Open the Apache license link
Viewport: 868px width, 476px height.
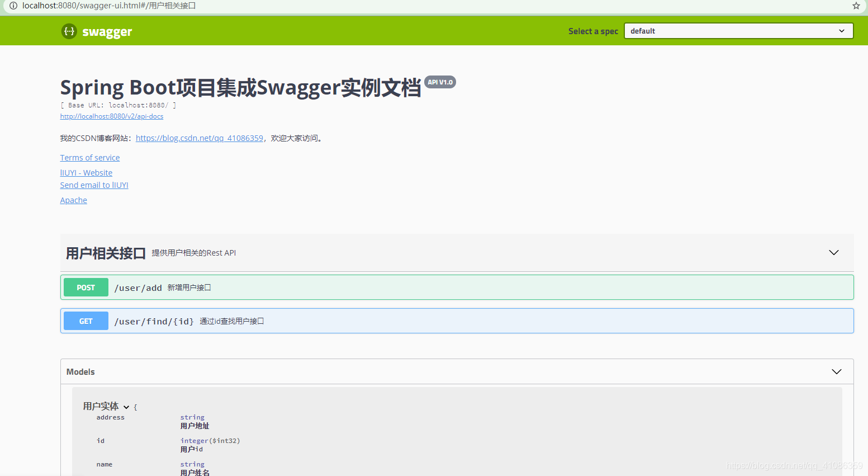[74, 200]
